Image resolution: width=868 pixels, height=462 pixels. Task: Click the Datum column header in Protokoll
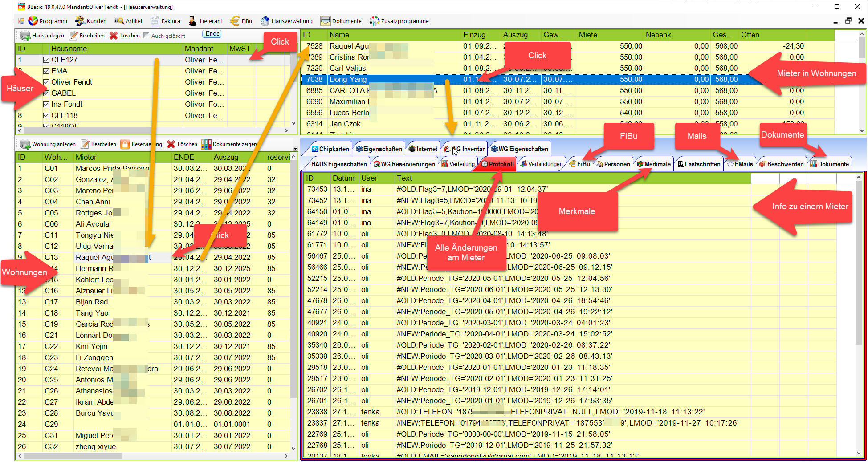(344, 178)
